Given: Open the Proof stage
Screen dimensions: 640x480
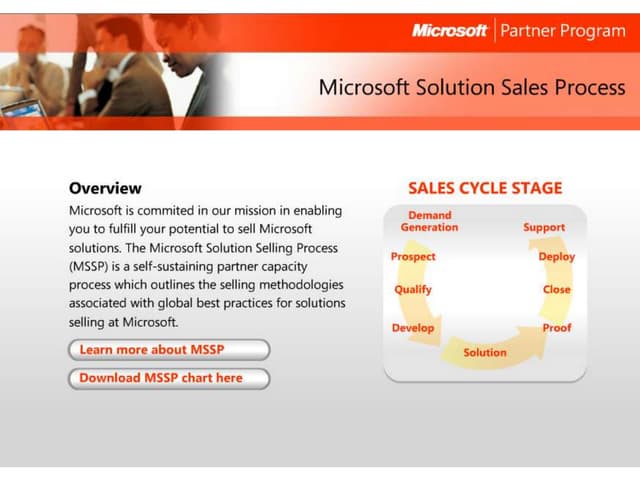Looking at the screenshot, I should pyautogui.click(x=556, y=328).
